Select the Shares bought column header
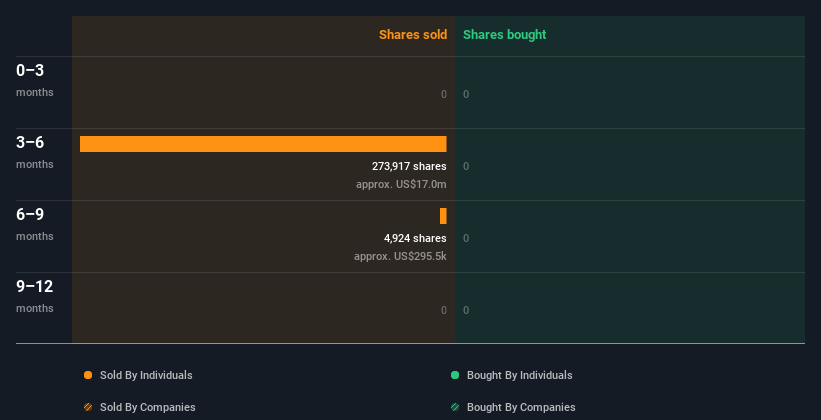 point(504,35)
